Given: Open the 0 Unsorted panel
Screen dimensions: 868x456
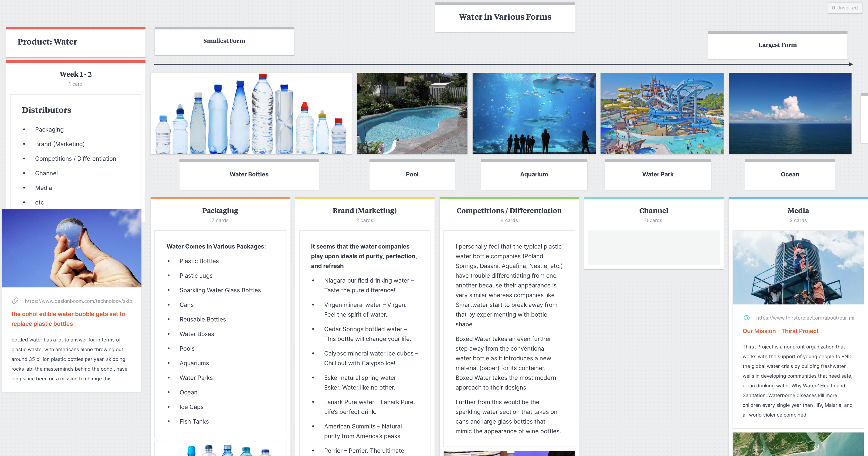Looking at the screenshot, I should click(x=845, y=8).
